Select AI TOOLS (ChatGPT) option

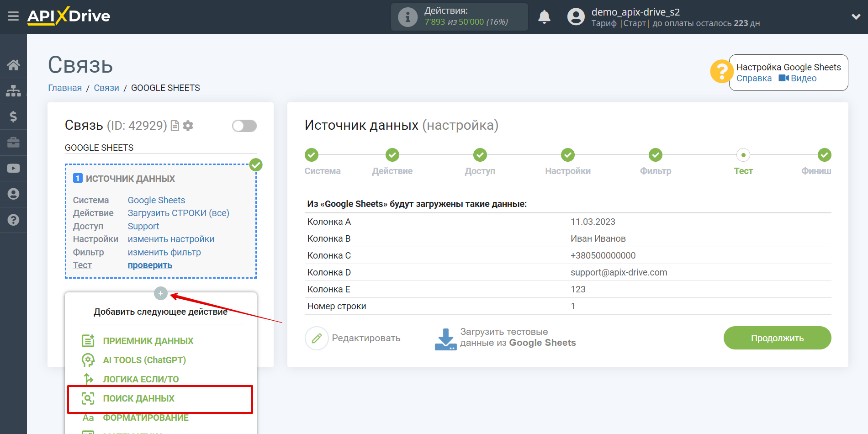tap(144, 360)
